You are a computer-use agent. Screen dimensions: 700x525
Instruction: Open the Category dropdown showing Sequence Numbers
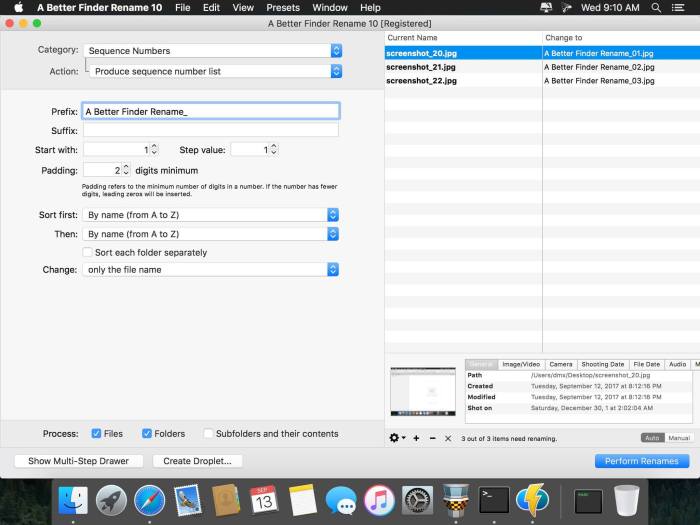(x=212, y=50)
